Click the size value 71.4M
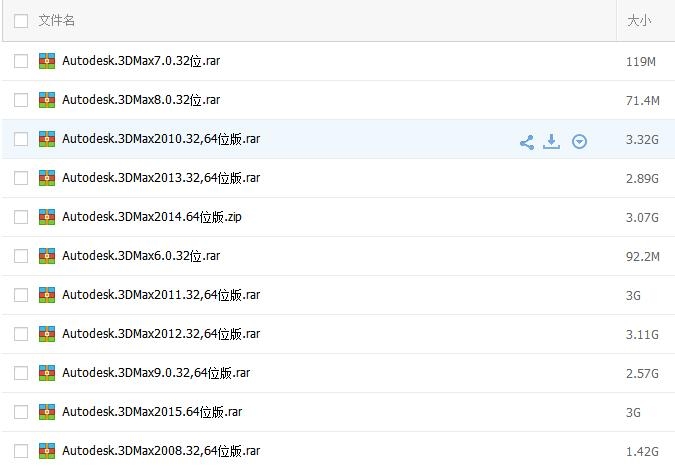 [x=643, y=101]
